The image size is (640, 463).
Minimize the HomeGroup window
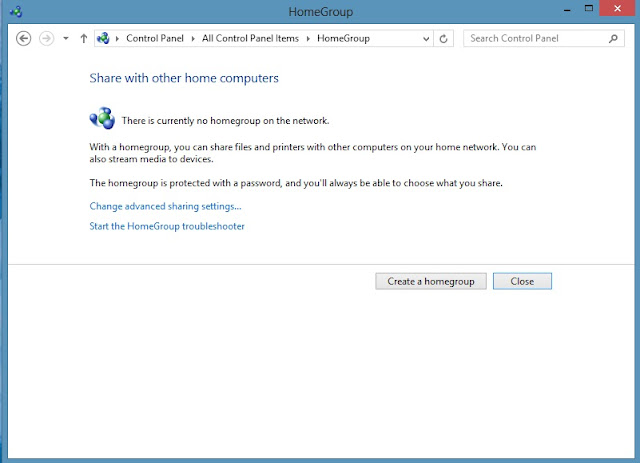click(x=567, y=9)
